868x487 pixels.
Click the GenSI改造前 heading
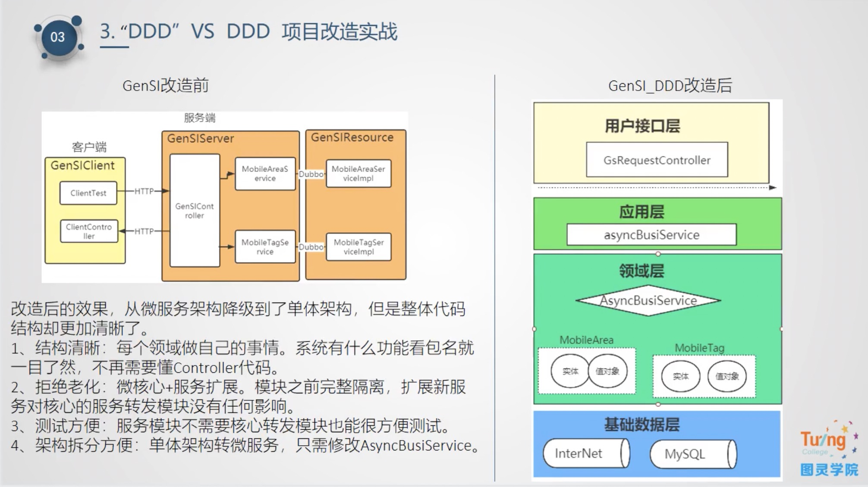click(x=165, y=85)
